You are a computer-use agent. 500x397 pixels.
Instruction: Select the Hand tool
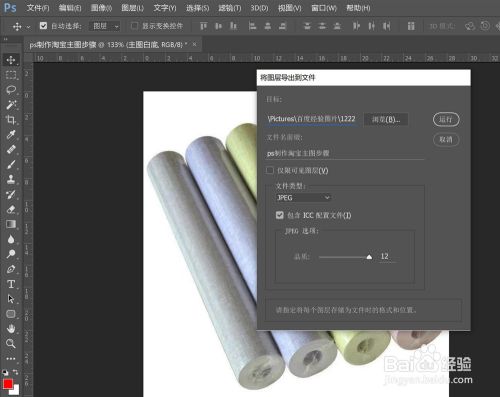point(11,329)
